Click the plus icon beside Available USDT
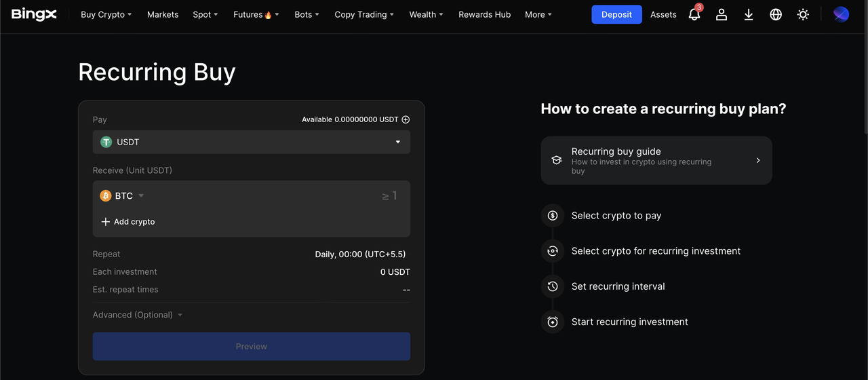This screenshot has width=868, height=380. (x=406, y=119)
